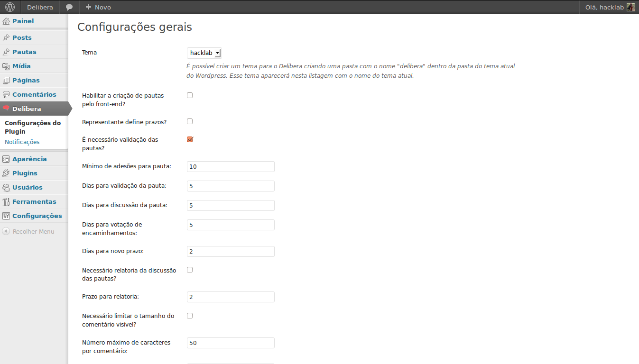Viewport: 639px width, 364px height.
Task: Focus 'Dias para validação da pauta' field
Action: click(x=231, y=186)
